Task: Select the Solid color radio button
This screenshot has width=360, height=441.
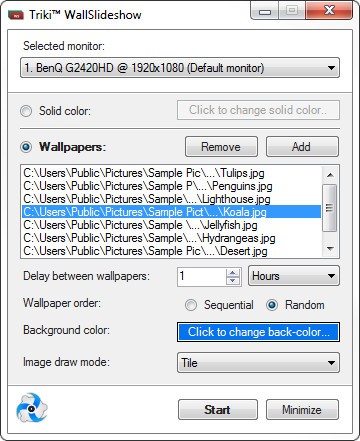Action: tap(26, 111)
